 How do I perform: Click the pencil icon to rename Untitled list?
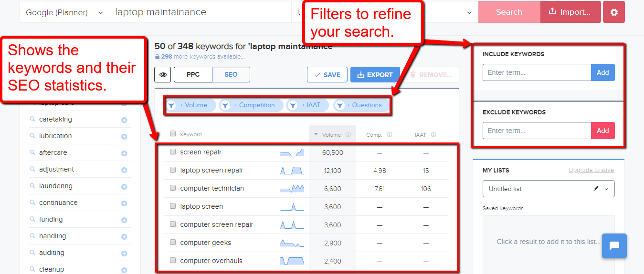click(x=596, y=189)
